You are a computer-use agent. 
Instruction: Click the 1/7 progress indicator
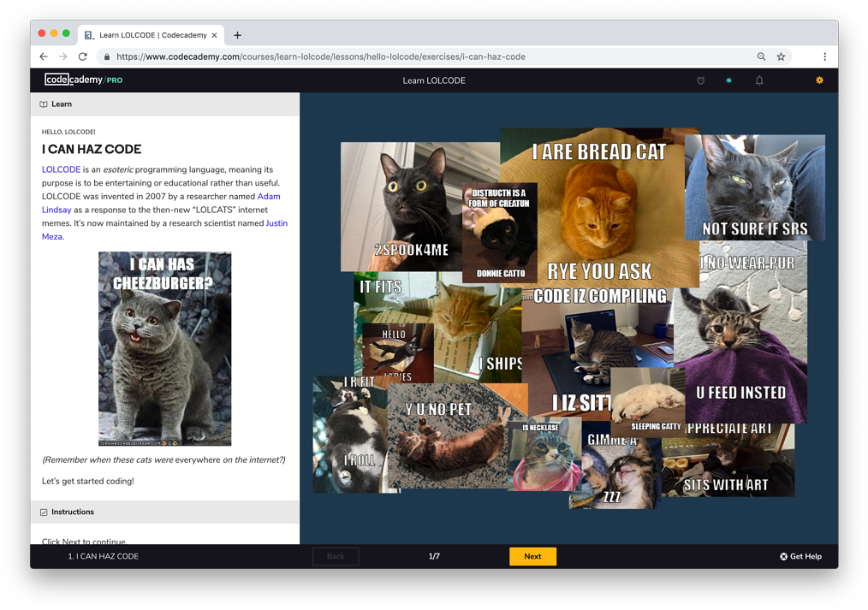(x=434, y=556)
